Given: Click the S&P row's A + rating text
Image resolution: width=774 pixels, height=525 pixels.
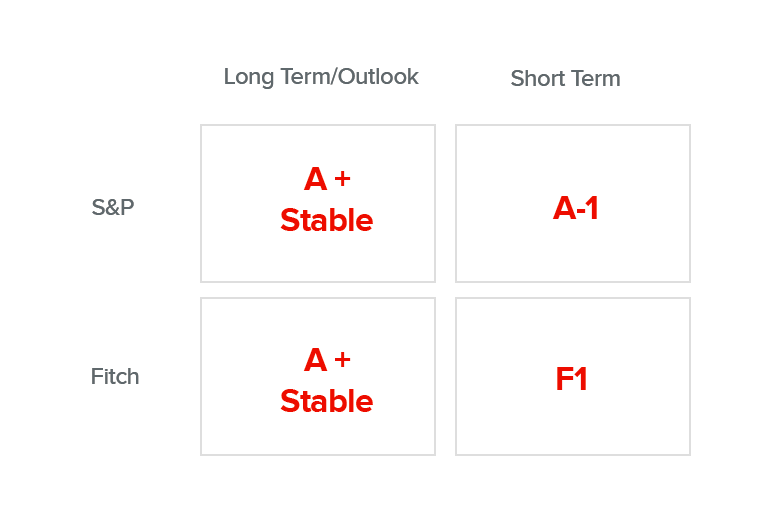Looking at the screenshot, I should [x=327, y=179].
